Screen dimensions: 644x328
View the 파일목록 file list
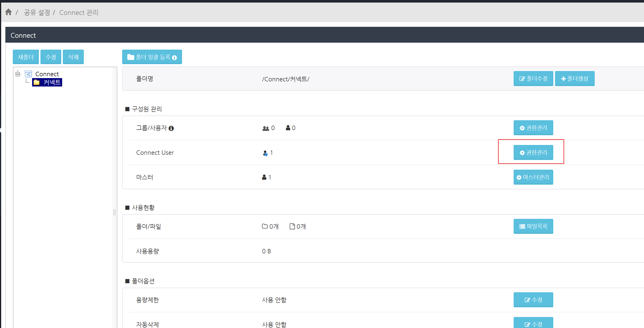click(x=533, y=226)
